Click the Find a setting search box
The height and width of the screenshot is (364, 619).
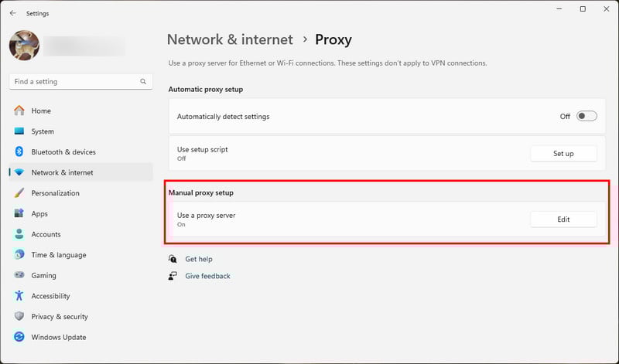[x=80, y=82]
